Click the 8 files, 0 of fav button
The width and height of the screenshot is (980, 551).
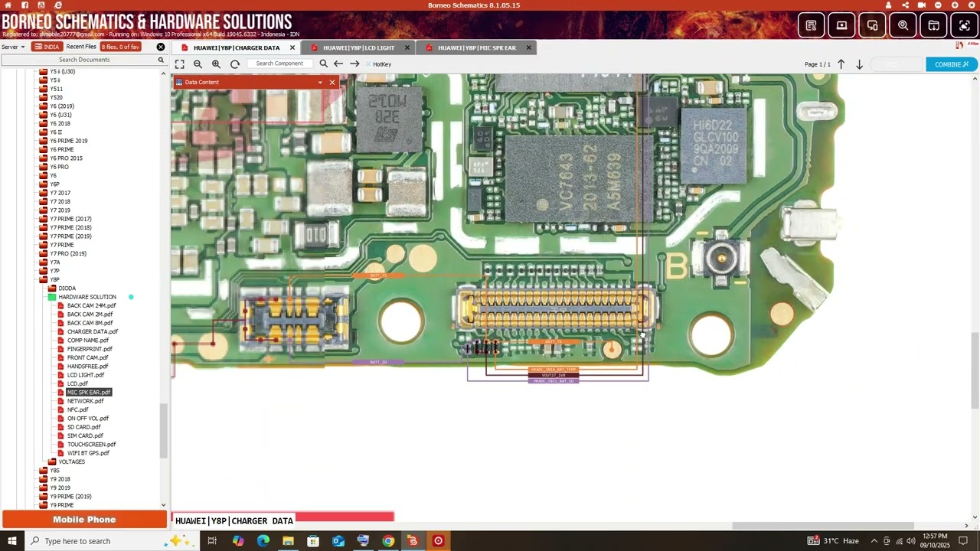coord(121,47)
